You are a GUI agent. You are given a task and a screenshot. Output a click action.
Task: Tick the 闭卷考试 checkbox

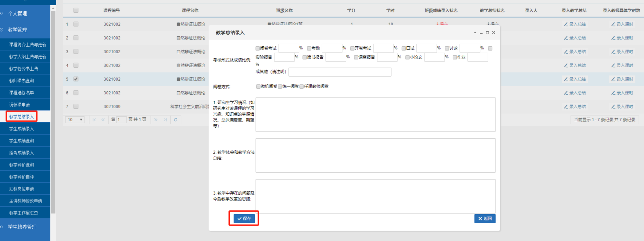point(258,48)
